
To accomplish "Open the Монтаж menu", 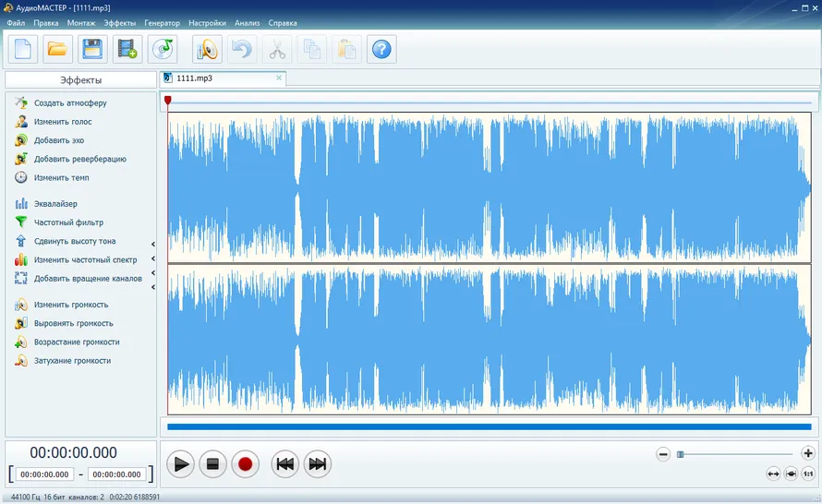I will [x=81, y=23].
